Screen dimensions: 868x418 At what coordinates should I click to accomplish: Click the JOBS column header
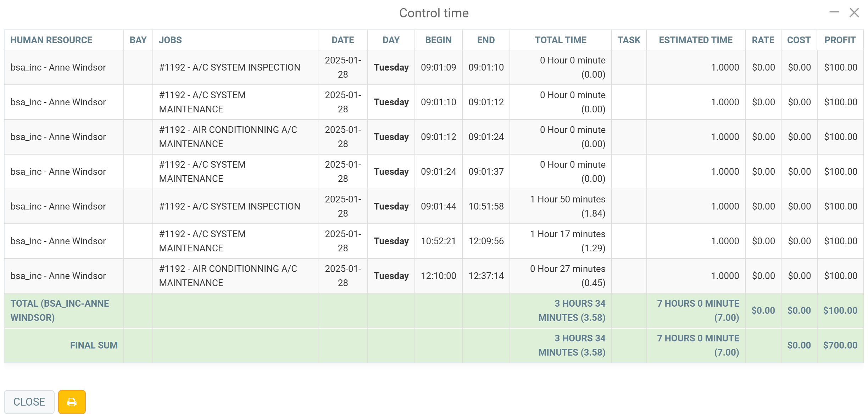coord(170,40)
